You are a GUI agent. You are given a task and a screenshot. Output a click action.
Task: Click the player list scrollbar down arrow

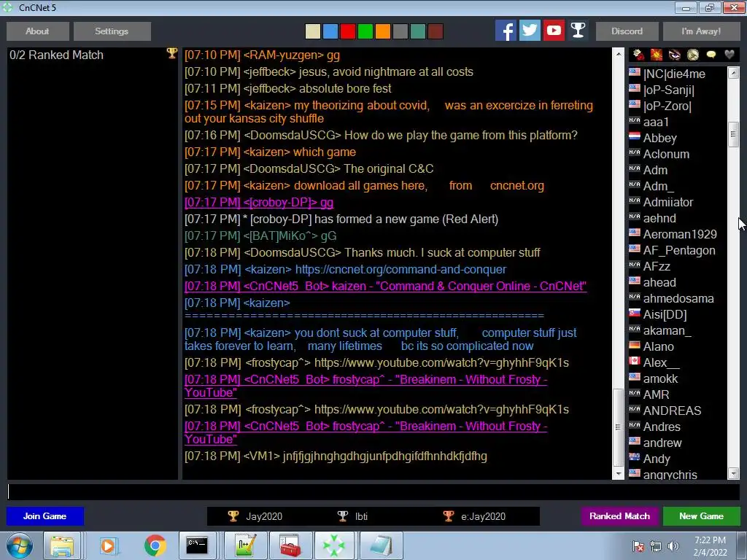point(734,473)
